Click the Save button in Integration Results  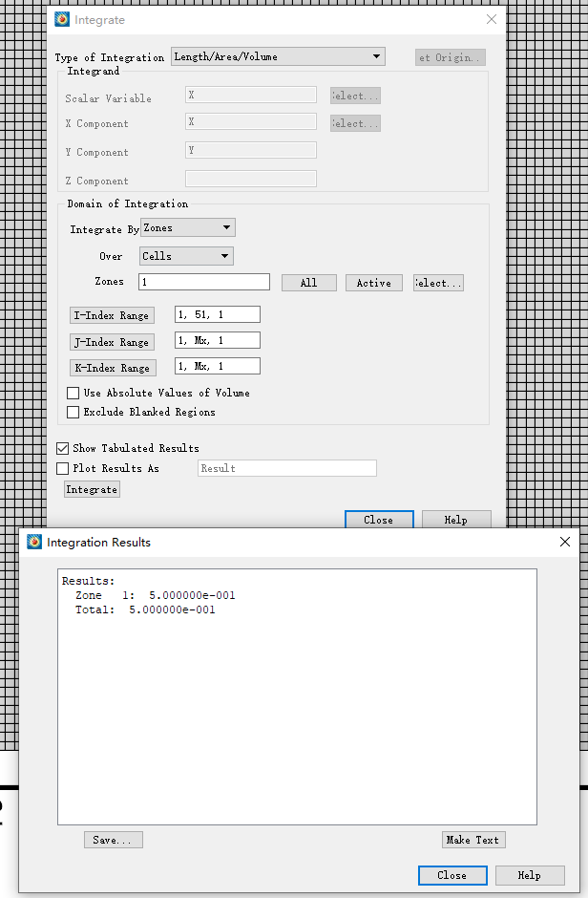tap(114, 840)
